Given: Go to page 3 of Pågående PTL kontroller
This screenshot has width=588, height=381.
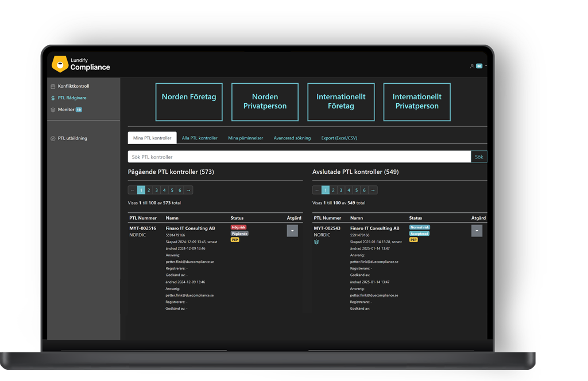Looking at the screenshot, I should coord(156,190).
